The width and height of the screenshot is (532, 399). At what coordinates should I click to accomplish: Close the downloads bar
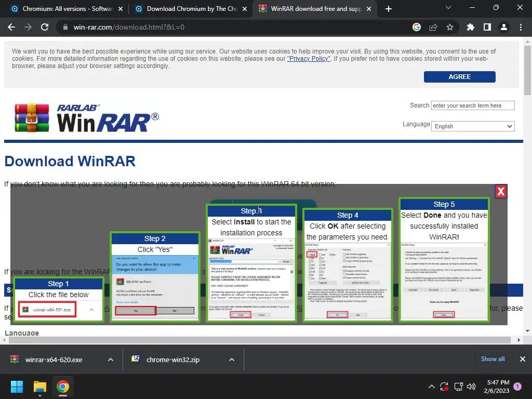click(x=523, y=359)
